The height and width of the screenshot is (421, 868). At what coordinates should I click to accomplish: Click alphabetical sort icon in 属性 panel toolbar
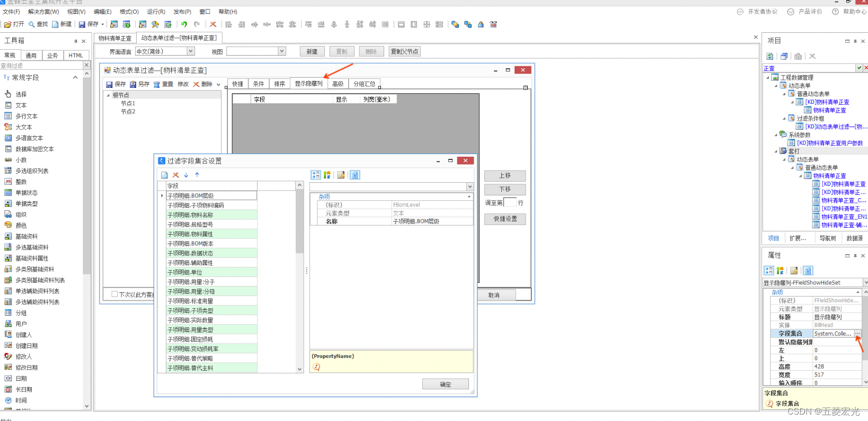(x=780, y=271)
